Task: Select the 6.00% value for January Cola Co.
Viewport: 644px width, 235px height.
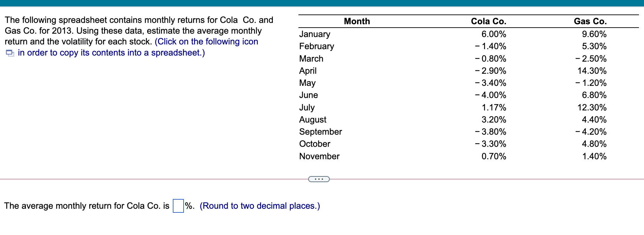Action: (494, 34)
